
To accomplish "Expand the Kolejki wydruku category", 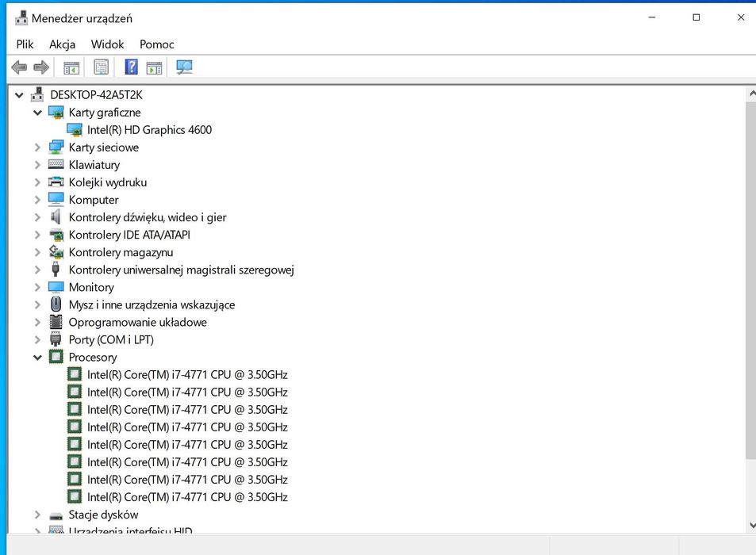I will click(37, 182).
